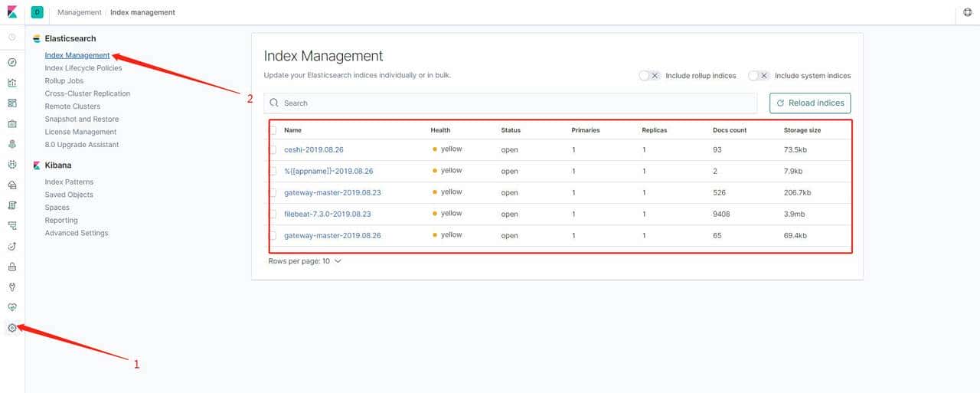Click the Management breadcrumb
980x393 pixels.
pos(79,12)
